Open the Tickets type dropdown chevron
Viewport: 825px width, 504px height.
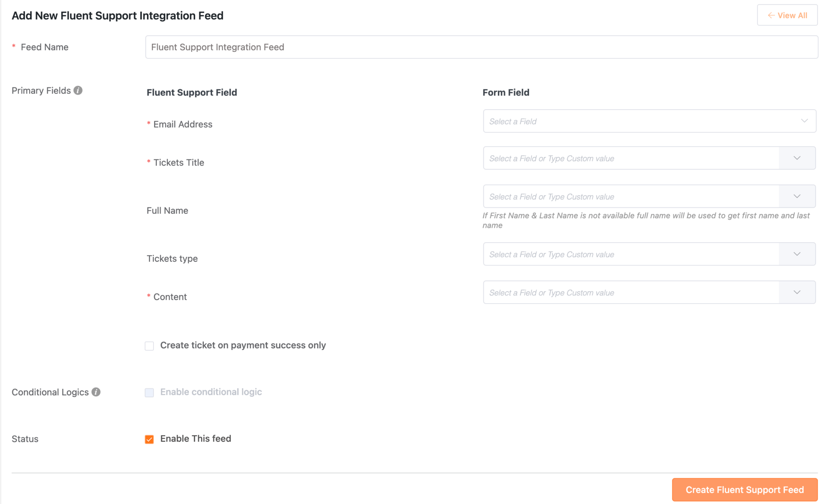pyautogui.click(x=796, y=254)
